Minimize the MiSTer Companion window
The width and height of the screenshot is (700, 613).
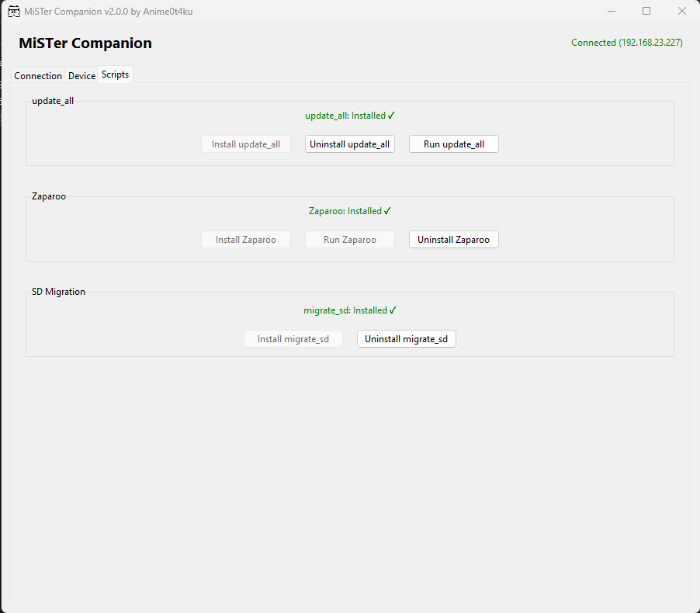pyautogui.click(x=611, y=11)
